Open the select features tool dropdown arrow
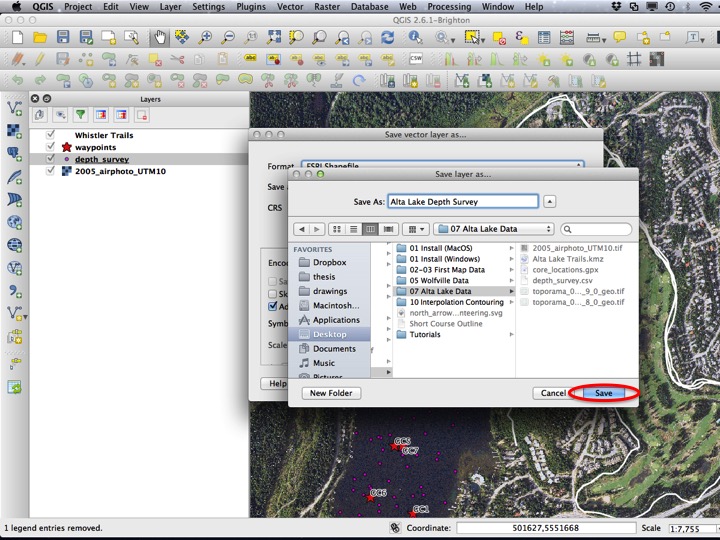 (483, 40)
